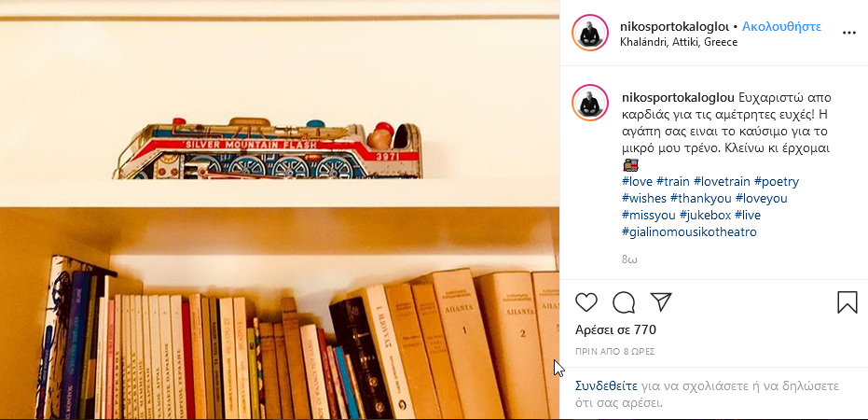The width and height of the screenshot is (868, 420).
Task: View the list of 770 likes
Action: click(x=615, y=330)
